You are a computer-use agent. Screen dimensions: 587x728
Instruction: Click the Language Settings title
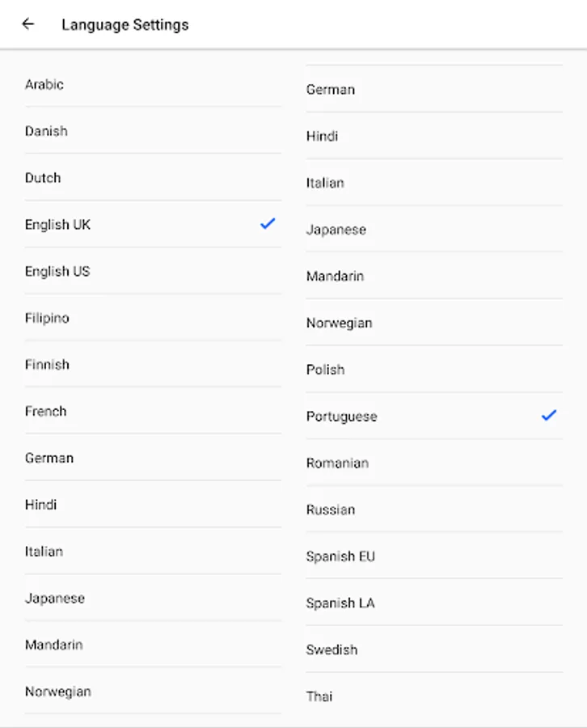click(x=125, y=24)
